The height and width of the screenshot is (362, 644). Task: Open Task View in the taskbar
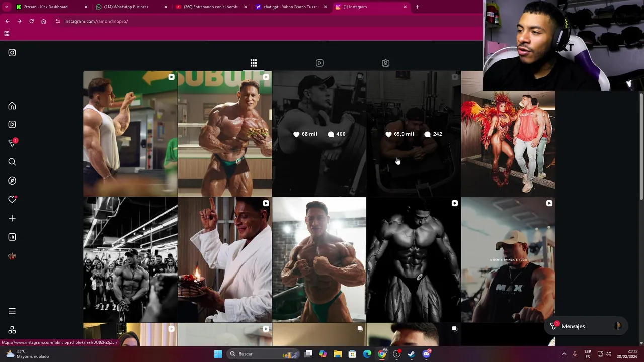(308, 354)
